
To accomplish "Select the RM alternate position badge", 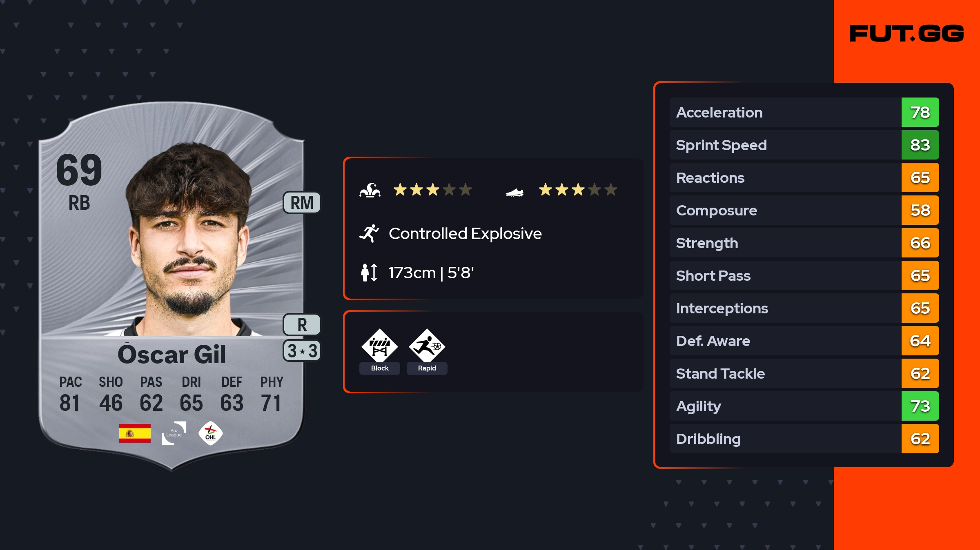I will click(302, 203).
